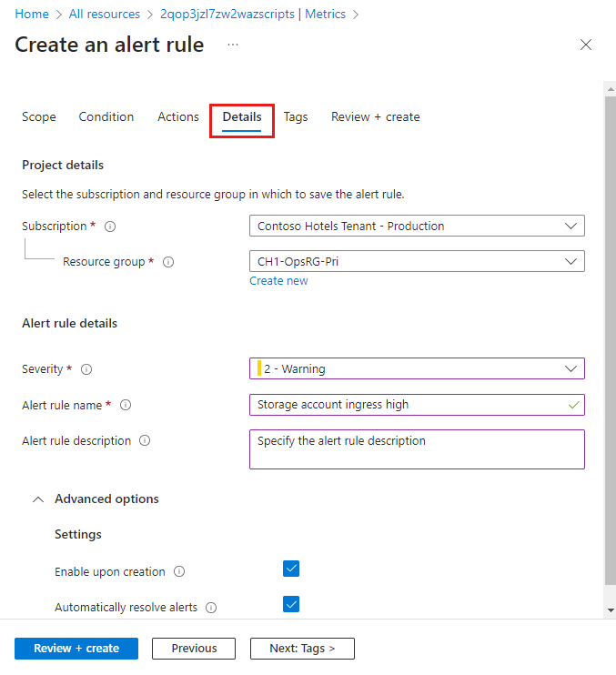Screen dimensions: 616x675
Task: Click in the Alert rule description field
Action: coord(417,449)
